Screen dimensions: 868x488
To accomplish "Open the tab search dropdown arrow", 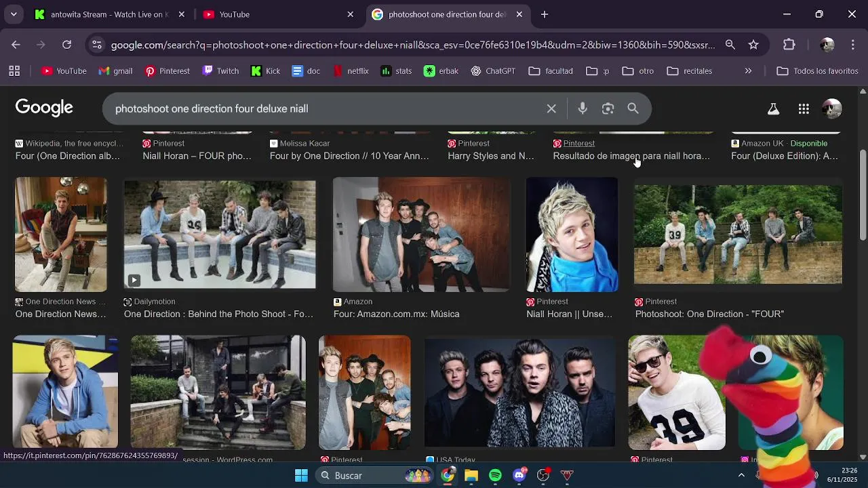I will click(x=14, y=14).
